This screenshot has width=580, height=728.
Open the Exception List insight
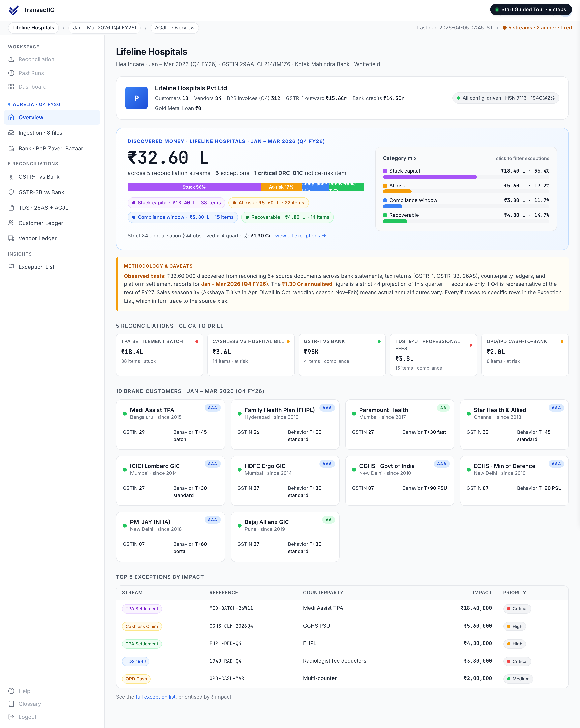(x=52, y=267)
